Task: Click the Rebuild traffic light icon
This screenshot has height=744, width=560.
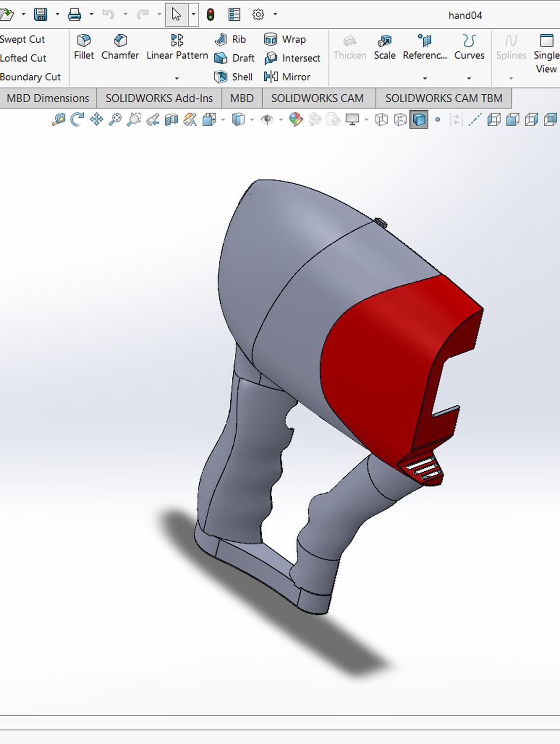Action: point(211,15)
